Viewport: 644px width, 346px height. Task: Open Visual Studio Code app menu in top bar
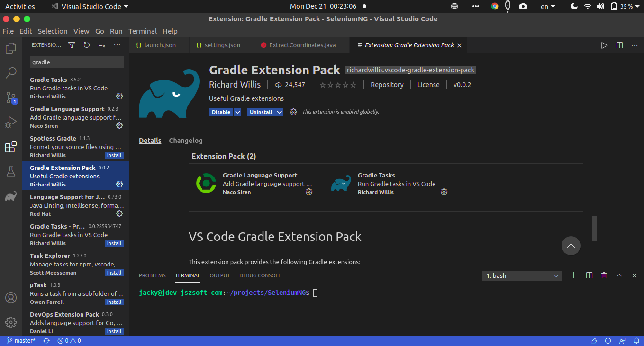point(89,6)
